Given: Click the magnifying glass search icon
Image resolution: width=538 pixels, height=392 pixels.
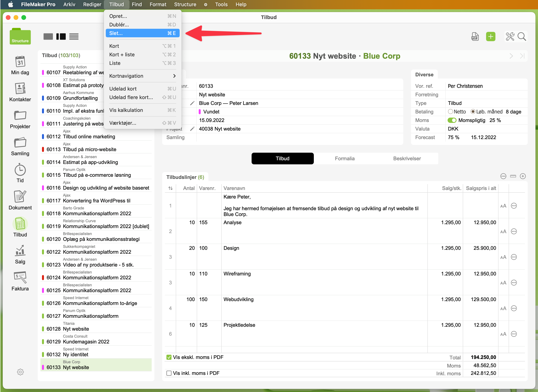Looking at the screenshot, I should point(522,37).
